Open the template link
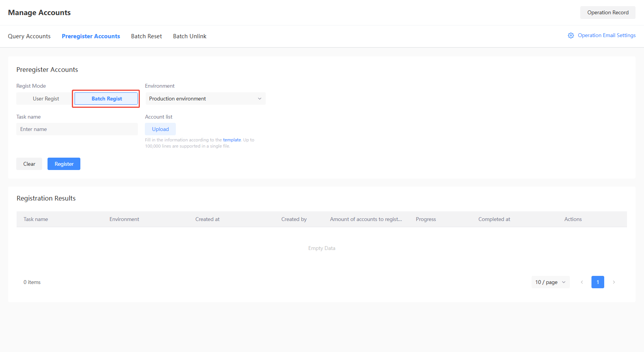644x352 pixels. click(x=232, y=140)
